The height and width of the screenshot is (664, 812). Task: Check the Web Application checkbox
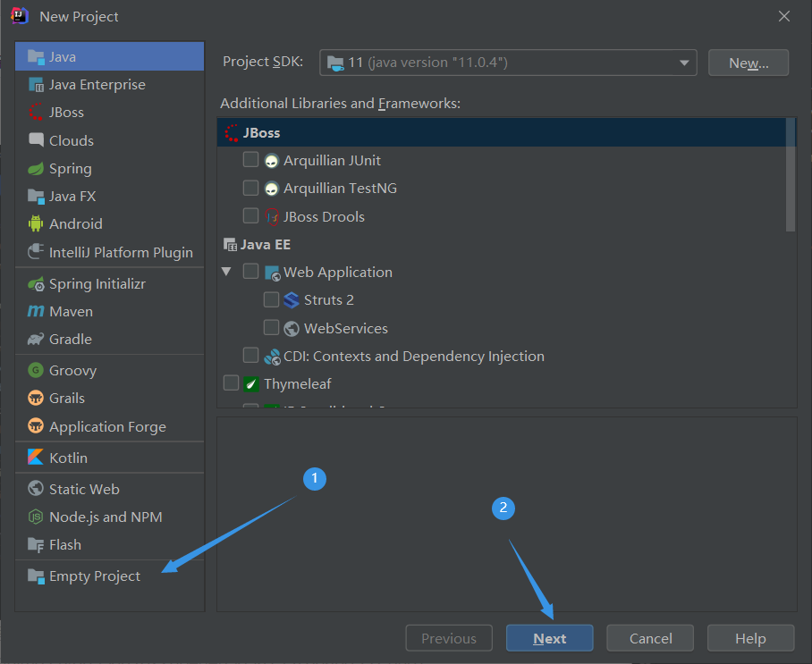coord(250,271)
